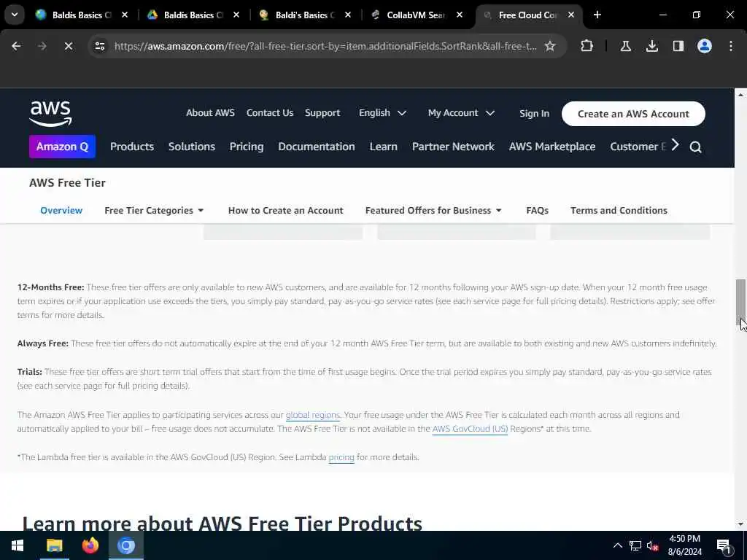
Task: Click Create an AWS Account button
Action: [633, 114]
